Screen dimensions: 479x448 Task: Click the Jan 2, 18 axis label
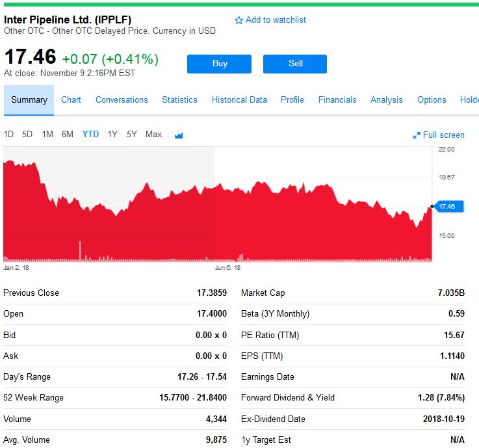pyautogui.click(x=16, y=268)
